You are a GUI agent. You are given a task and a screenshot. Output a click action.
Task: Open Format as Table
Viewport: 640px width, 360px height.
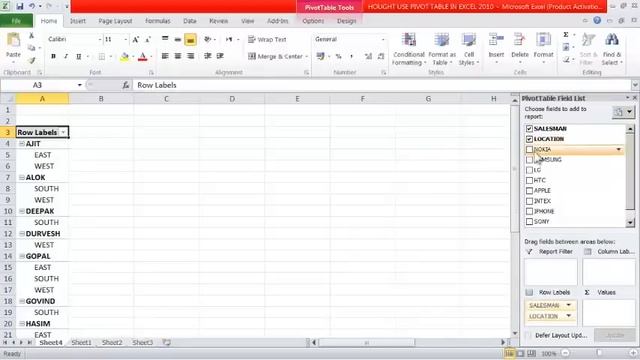coord(442,50)
